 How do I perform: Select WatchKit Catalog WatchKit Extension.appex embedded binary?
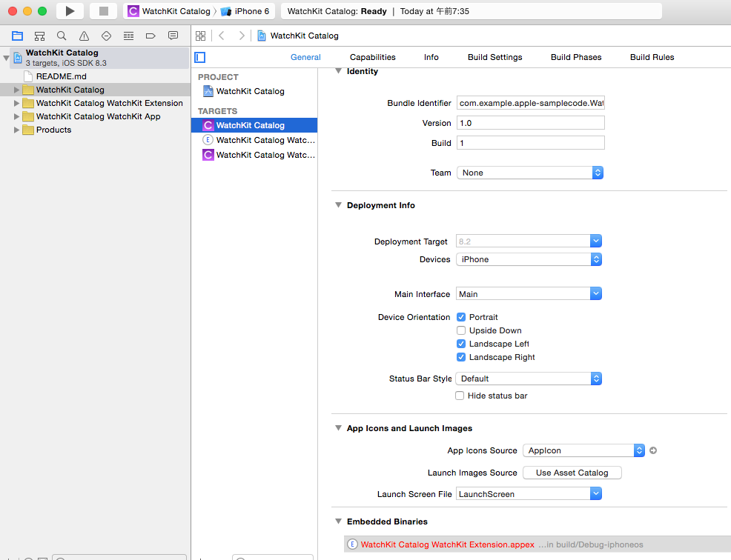coord(536,544)
